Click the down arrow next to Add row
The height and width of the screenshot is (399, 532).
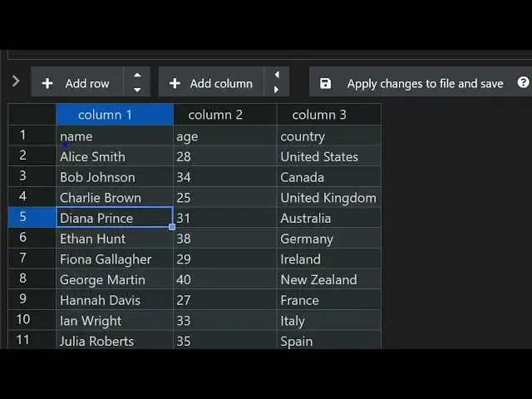click(137, 90)
